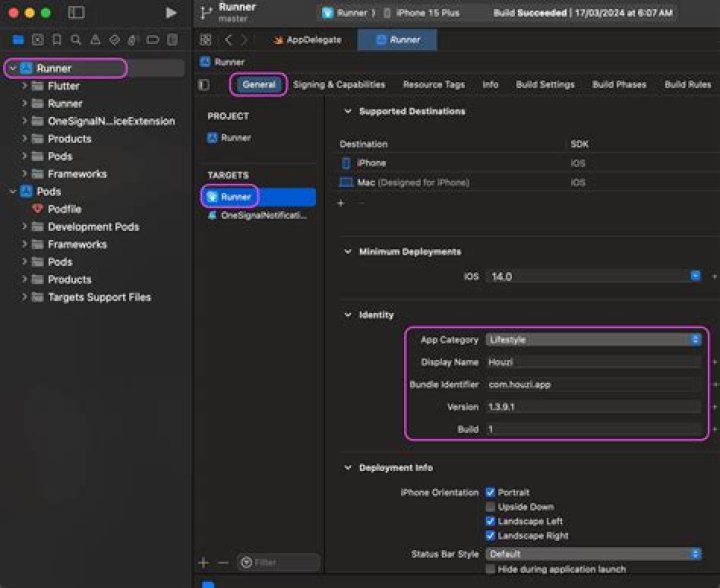Open the Signing & Capabilities tab
The image size is (720, 588).
(x=339, y=84)
